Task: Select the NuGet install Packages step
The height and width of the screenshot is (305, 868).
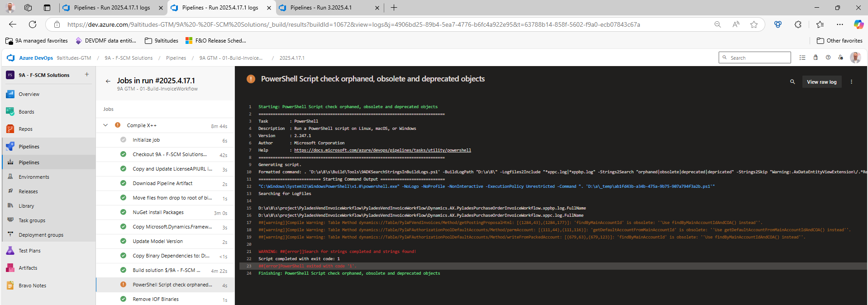Action: (158, 212)
